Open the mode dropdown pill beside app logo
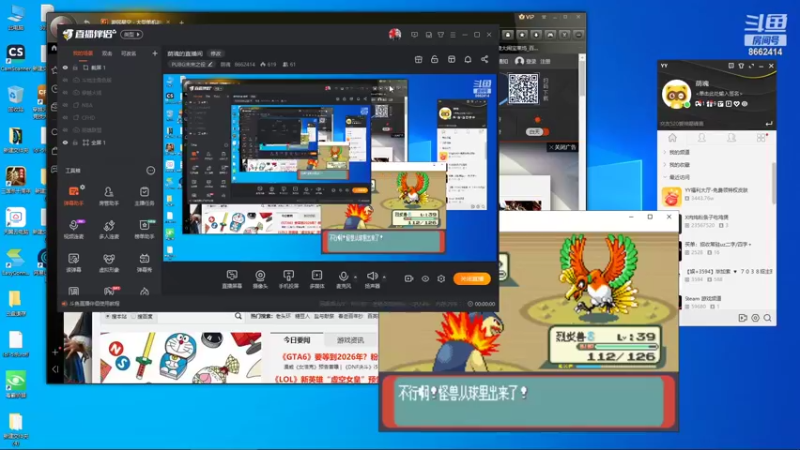This screenshot has height=450, width=800. (x=132, y=34)
